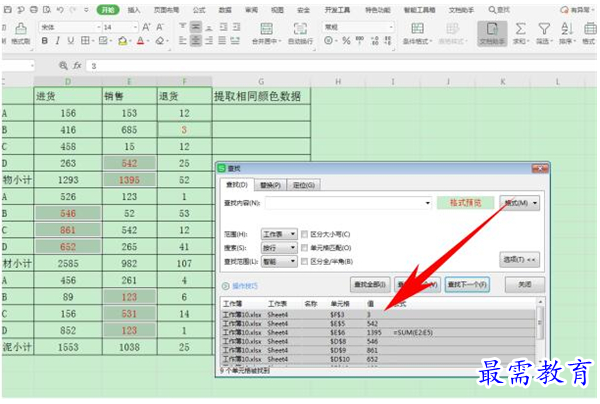Click the format preview (格式预览) swatch
This screenshot has height=404, width=600.
465,203
